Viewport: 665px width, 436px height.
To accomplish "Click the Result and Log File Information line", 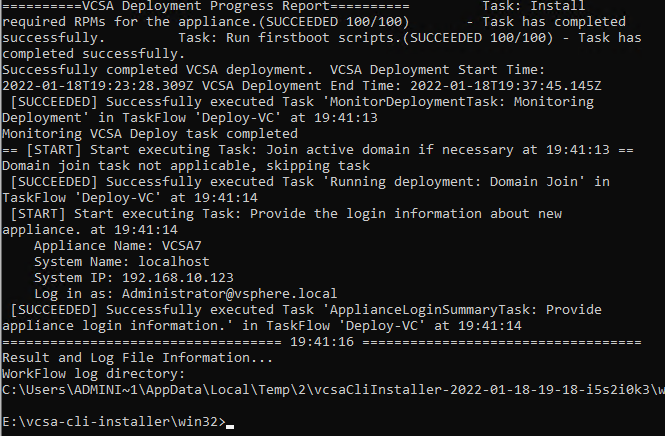I will coord(137,358).
